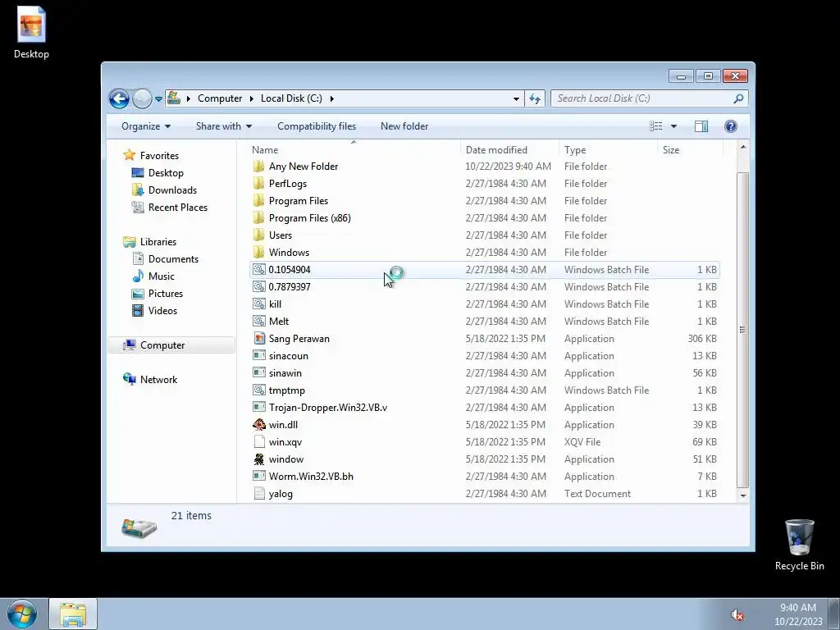Sort by the Date modified column header
The height and width of the screenshot is (630, 840).
point(509,150)
